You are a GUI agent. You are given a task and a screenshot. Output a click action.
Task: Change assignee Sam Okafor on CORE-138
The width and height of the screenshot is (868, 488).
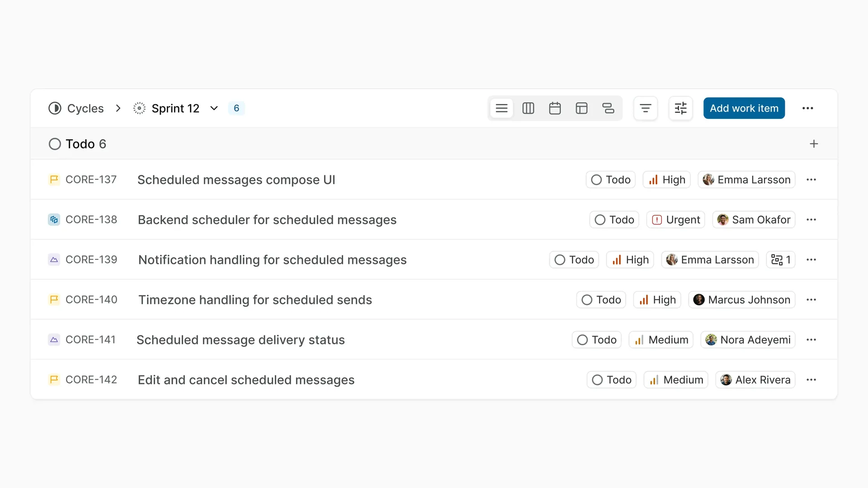[x=754, y=220]
